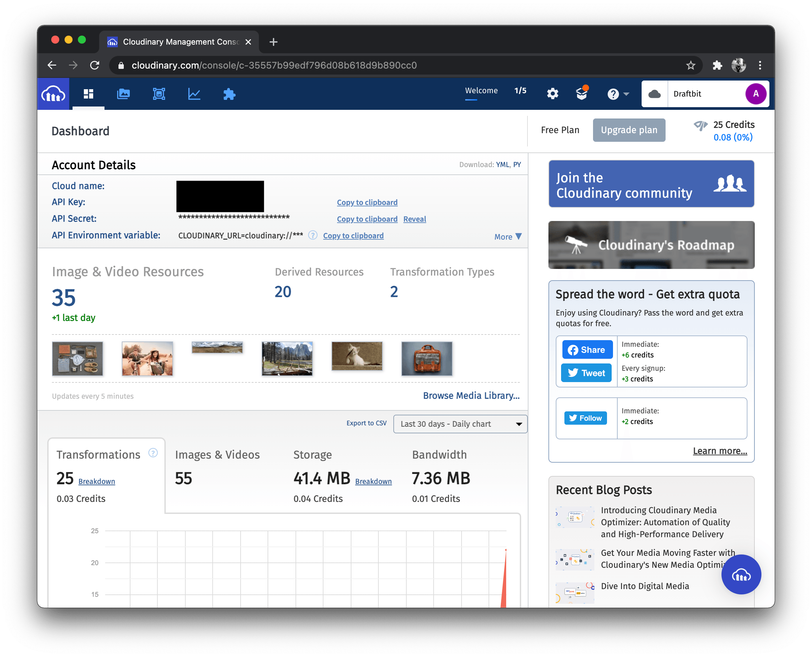Open the couple on bicycles thumbnail

(147, 358)
